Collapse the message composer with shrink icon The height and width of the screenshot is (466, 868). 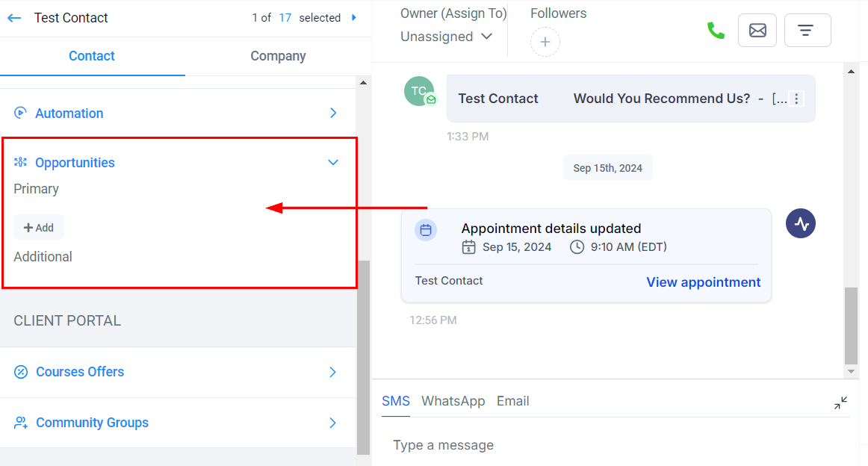tap(840, 403)
